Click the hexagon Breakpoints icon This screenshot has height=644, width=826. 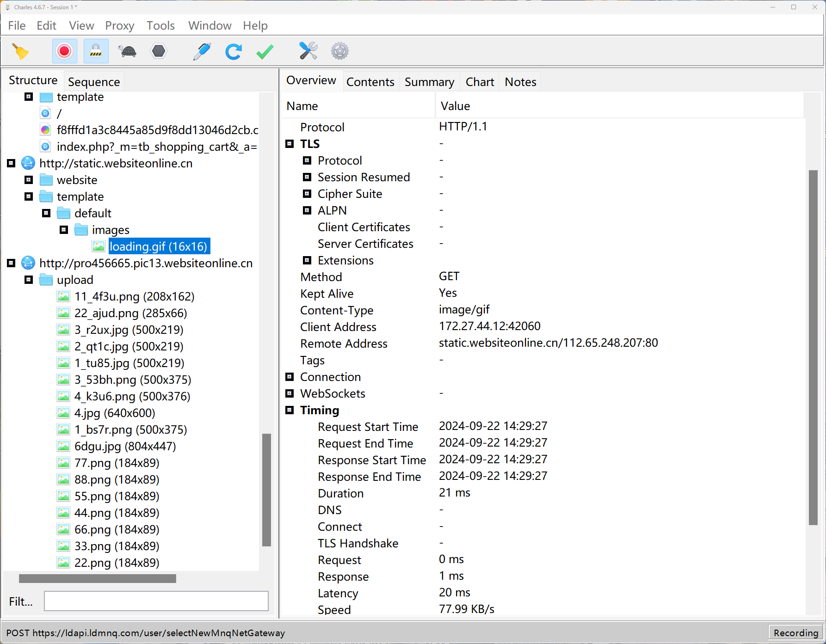[x=159, y=51]
